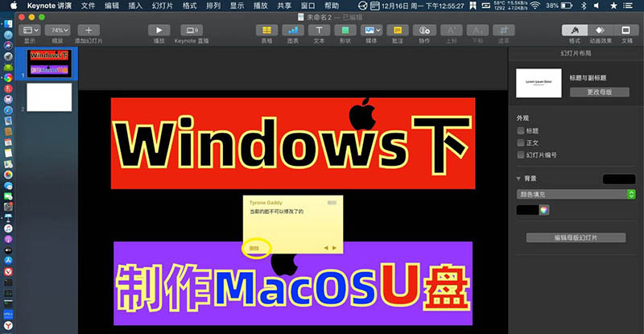Click the Bluetooth menu bar icon
This screenshot has height=334, width=644.
[584, 6]
